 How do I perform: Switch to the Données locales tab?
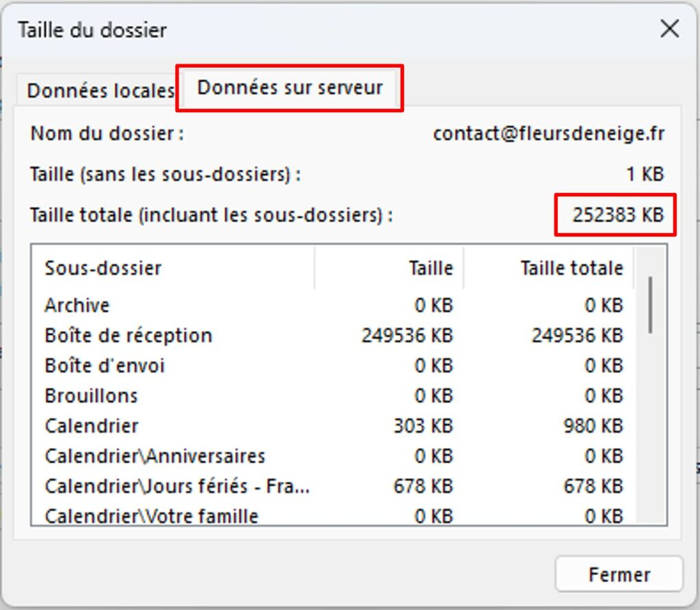100,91
